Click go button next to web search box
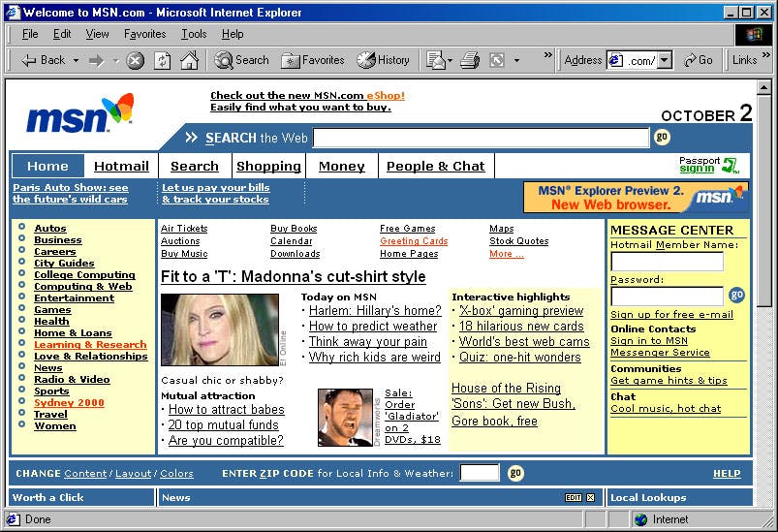Screen dimensions: 778x532 (x=662, y=137)
